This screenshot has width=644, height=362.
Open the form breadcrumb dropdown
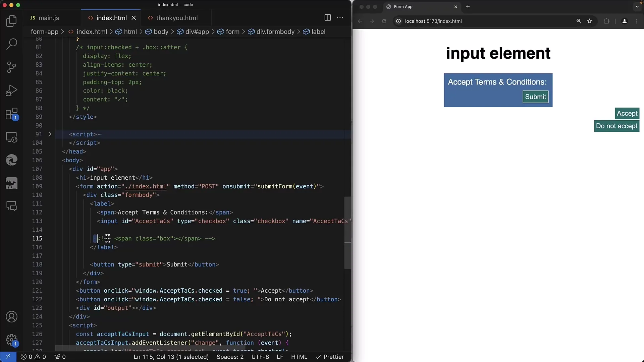tap(228, 32)
